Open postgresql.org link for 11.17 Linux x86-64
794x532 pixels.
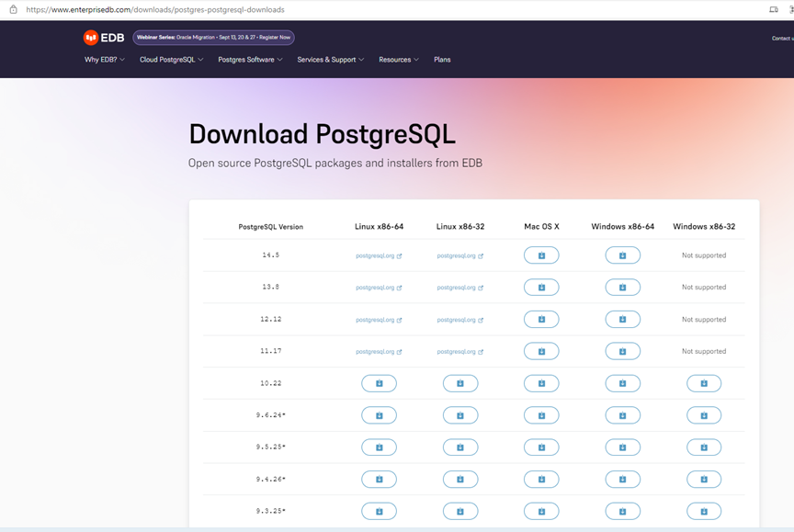(379, 352)
